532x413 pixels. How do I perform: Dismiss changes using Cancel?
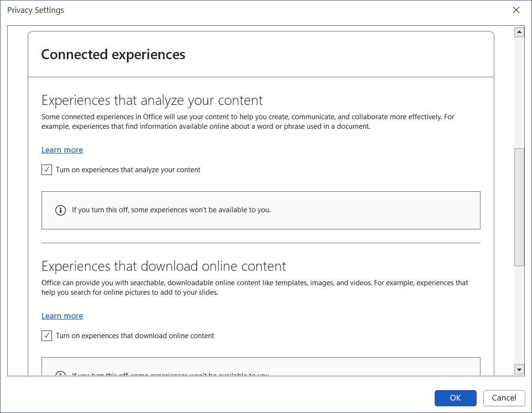click(x=504, y=398)
